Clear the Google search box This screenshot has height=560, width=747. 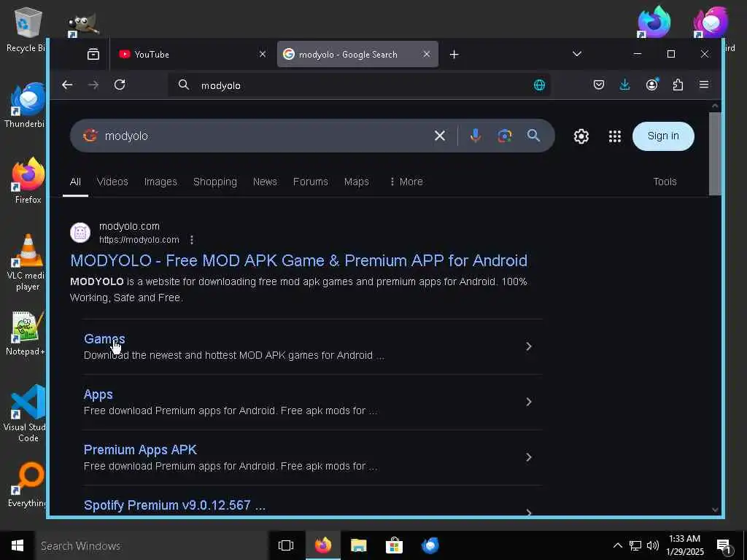point(440,136)
